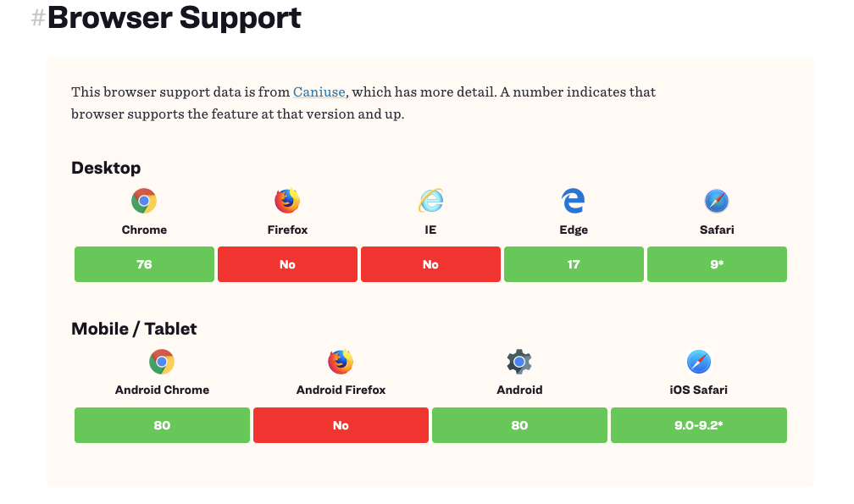Click the Safari 9* support cell
This screenshot has height=504, width=854.
click(x=717, y=264)
